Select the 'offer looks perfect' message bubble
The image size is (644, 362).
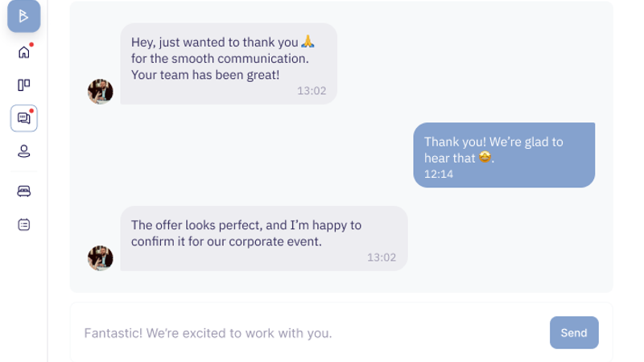click(x=264, y=238)
